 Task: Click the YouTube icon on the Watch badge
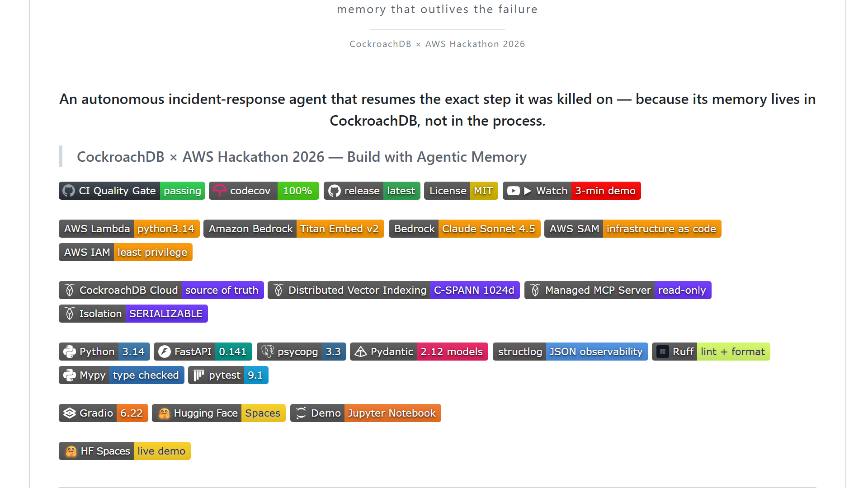[513, 191]
